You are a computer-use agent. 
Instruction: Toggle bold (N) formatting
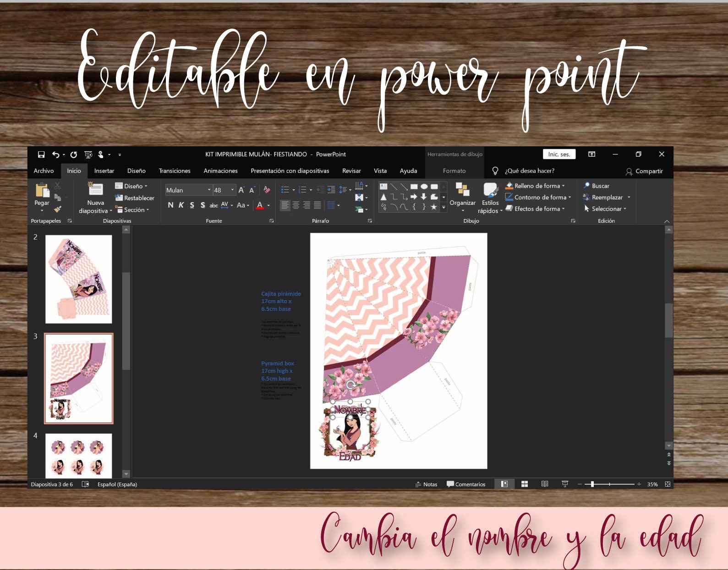tap(170, 205)
